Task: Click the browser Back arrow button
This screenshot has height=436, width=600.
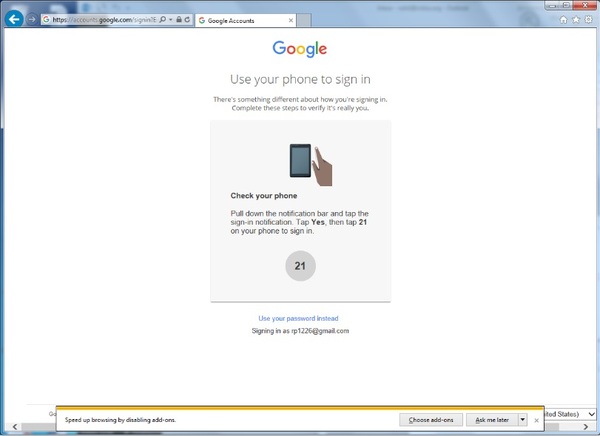Action: click(14, 19)
